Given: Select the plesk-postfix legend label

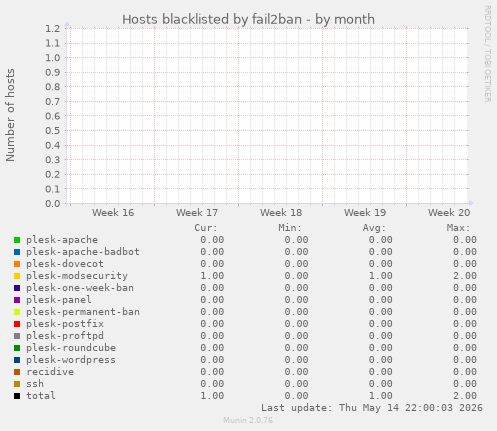Looking at the screenshot, I should pos(65,324).
